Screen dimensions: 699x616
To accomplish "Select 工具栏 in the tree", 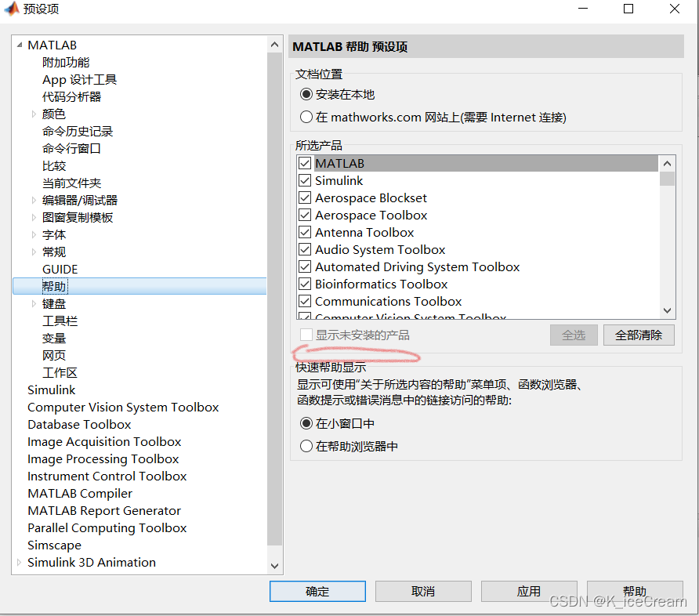I will coord(60,321).
